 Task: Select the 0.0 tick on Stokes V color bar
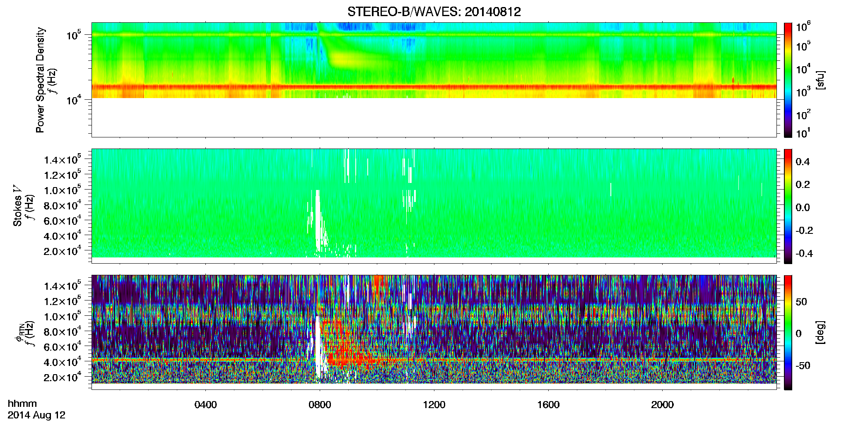[803, 207]
